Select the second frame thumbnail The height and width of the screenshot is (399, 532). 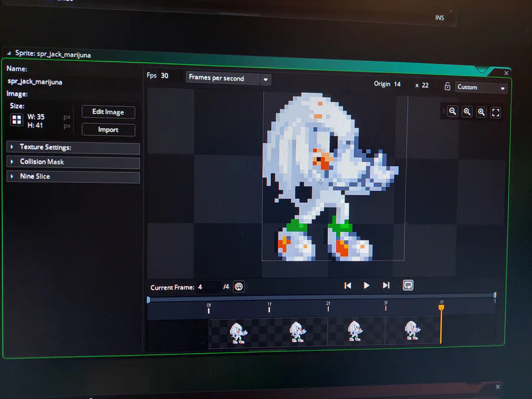coord(297,332)
